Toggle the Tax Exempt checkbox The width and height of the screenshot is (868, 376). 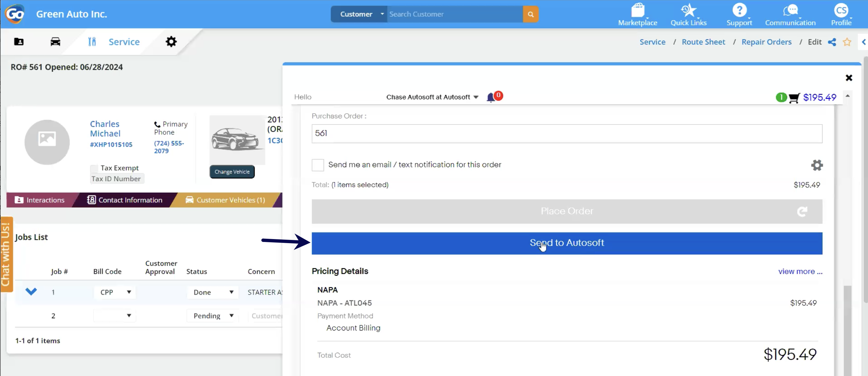[x=94, y=168]
